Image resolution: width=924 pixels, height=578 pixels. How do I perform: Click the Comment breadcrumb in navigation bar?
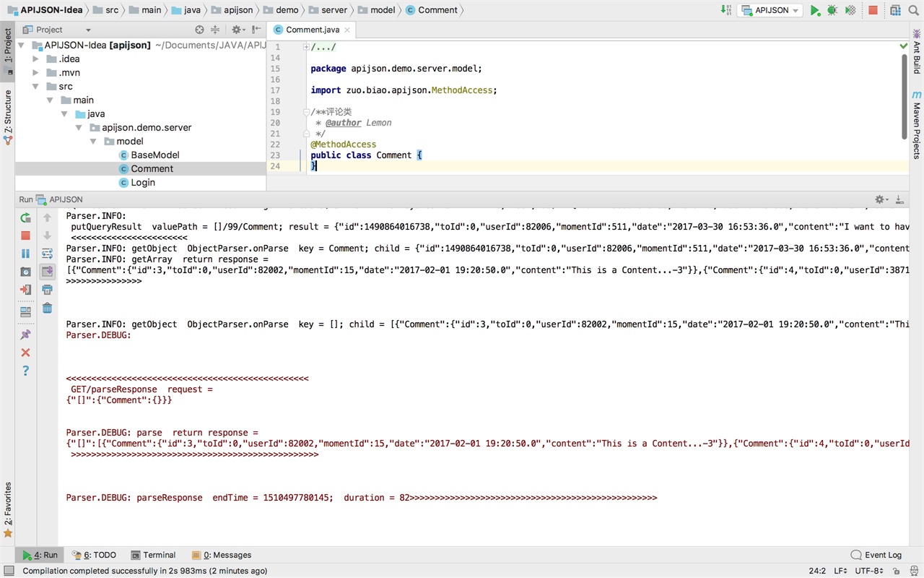pyautogui.click(x=432, y=10)
